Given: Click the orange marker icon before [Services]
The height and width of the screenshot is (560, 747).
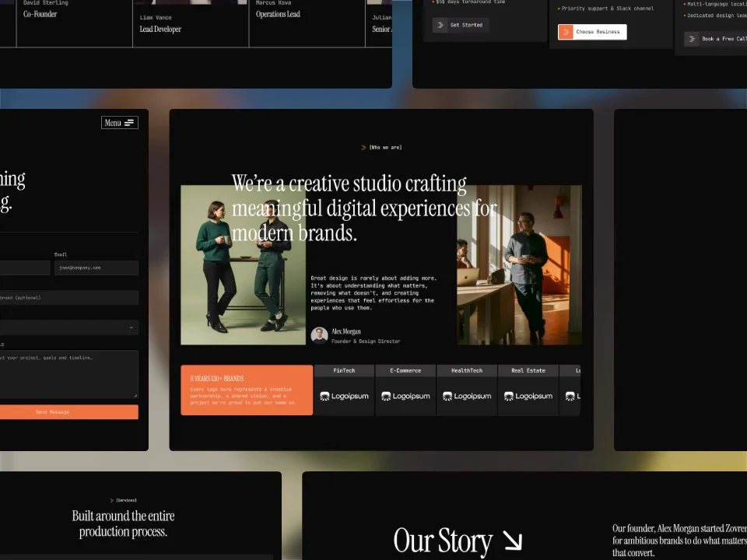Looking at the screenshot, I should click(112, 500).
